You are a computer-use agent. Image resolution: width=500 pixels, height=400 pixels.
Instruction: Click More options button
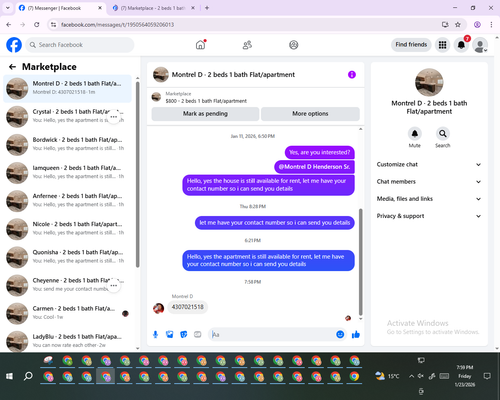pos(310,114)
